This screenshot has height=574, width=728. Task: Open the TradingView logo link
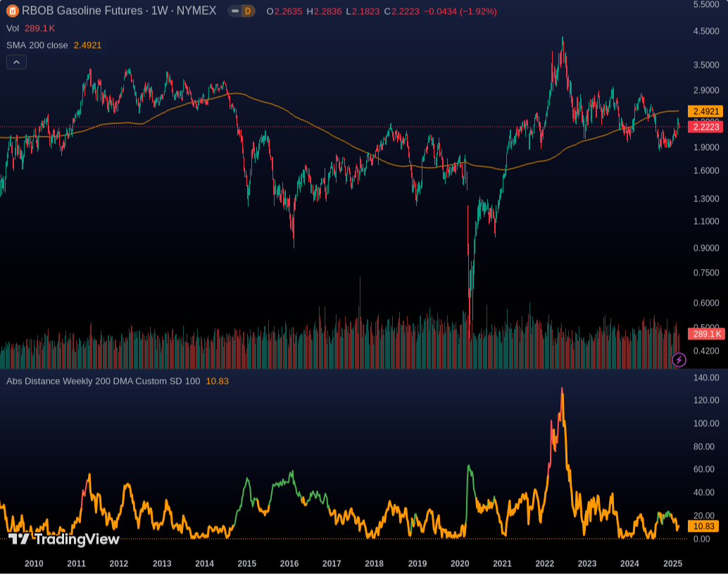(x=64, y=539)
